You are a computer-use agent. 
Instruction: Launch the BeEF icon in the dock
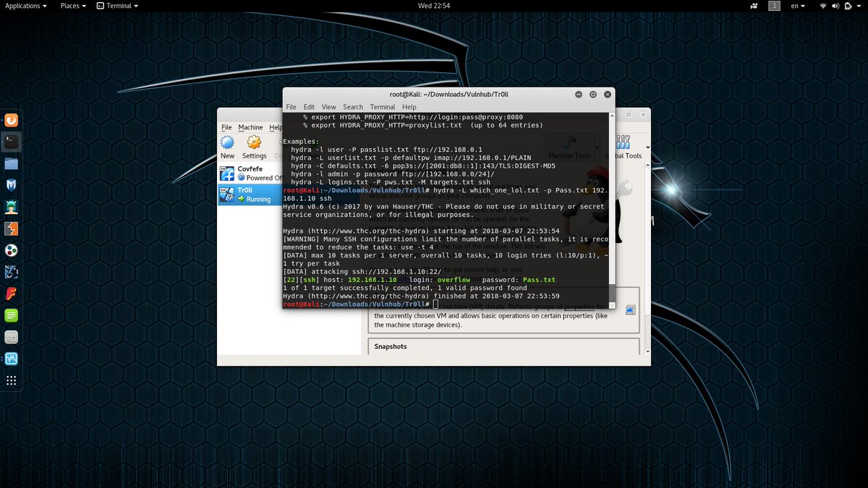[x=12, y=272]
